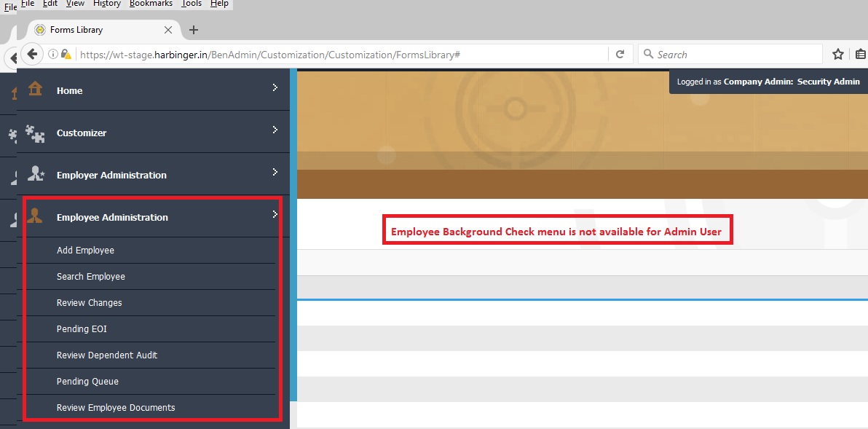Open the Tools menu
868x429 pixels.
point(192,4)
